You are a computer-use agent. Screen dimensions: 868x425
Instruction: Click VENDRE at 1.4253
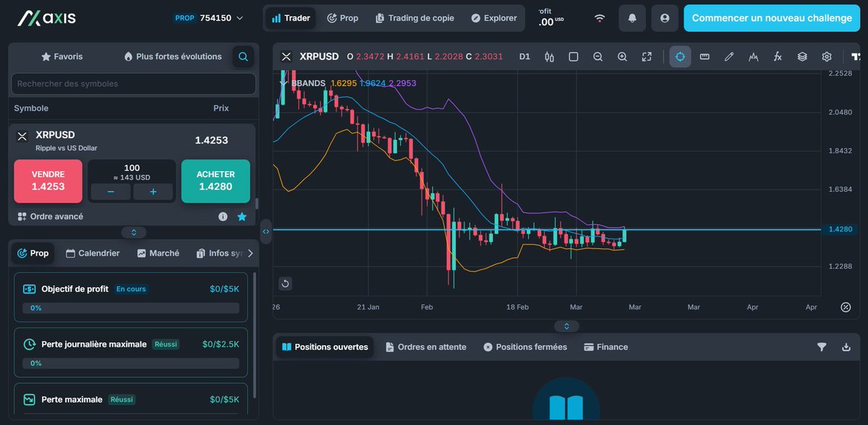pyautogui.click(x=48, y=181)
